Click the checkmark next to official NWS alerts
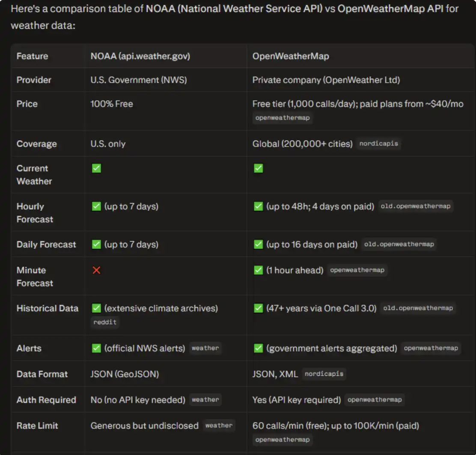The width and height of the screenshot is (476, 455). pos(96,348)
